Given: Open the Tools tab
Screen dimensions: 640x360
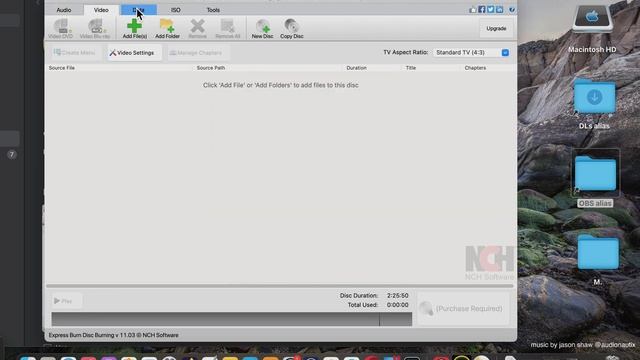Looking at the screenshot, I should (x=213, y=10).
